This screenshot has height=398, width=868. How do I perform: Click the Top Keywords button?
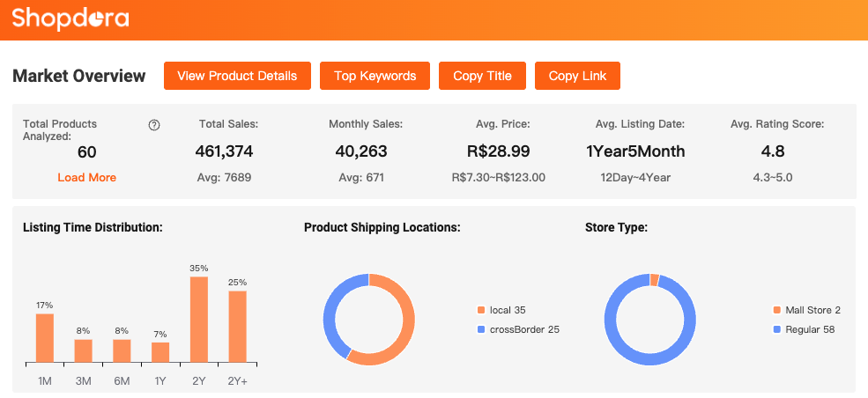[375, 76]
